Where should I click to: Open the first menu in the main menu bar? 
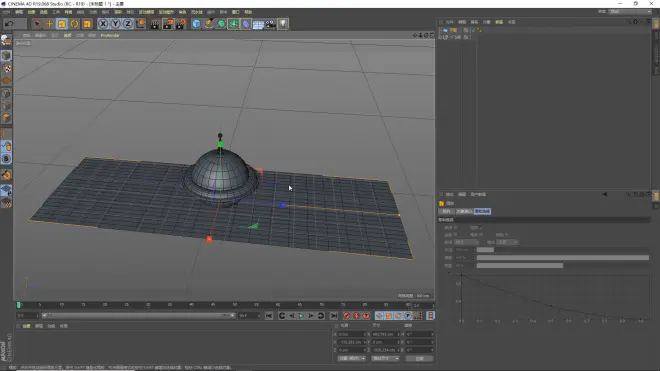pos(6,12)
